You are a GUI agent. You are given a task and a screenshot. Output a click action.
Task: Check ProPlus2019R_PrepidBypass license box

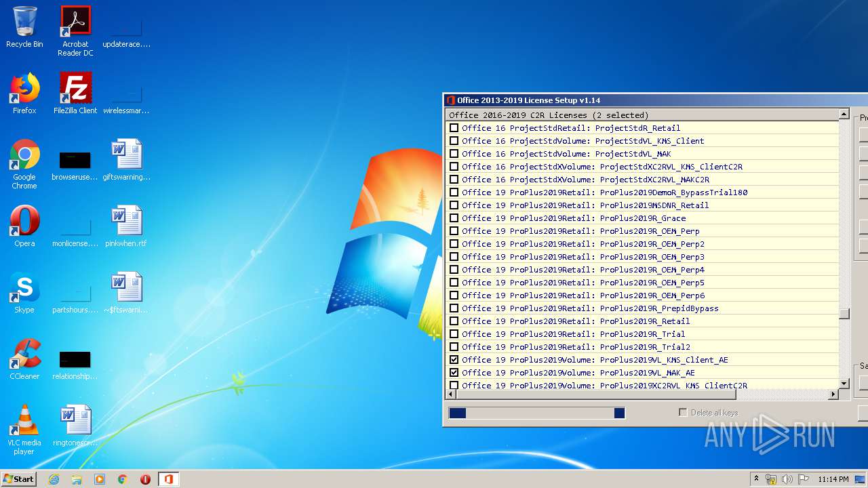coord(454,308)
